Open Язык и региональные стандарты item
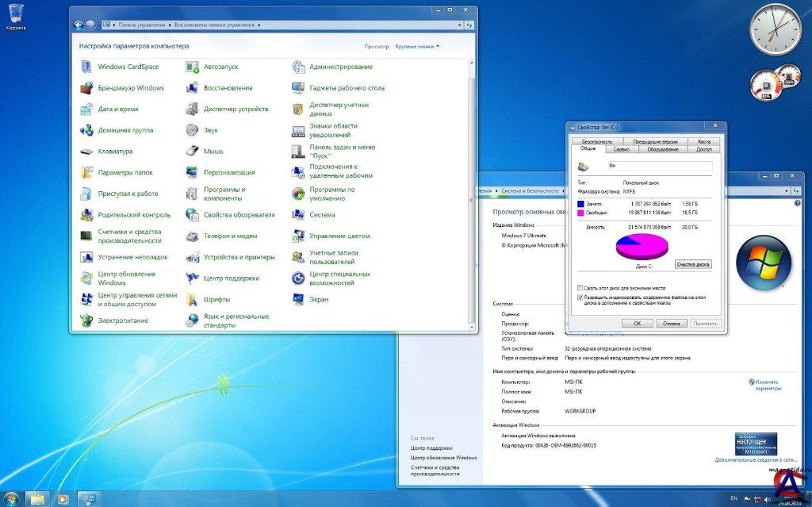 pyautogui.click(x=228, y=321)
